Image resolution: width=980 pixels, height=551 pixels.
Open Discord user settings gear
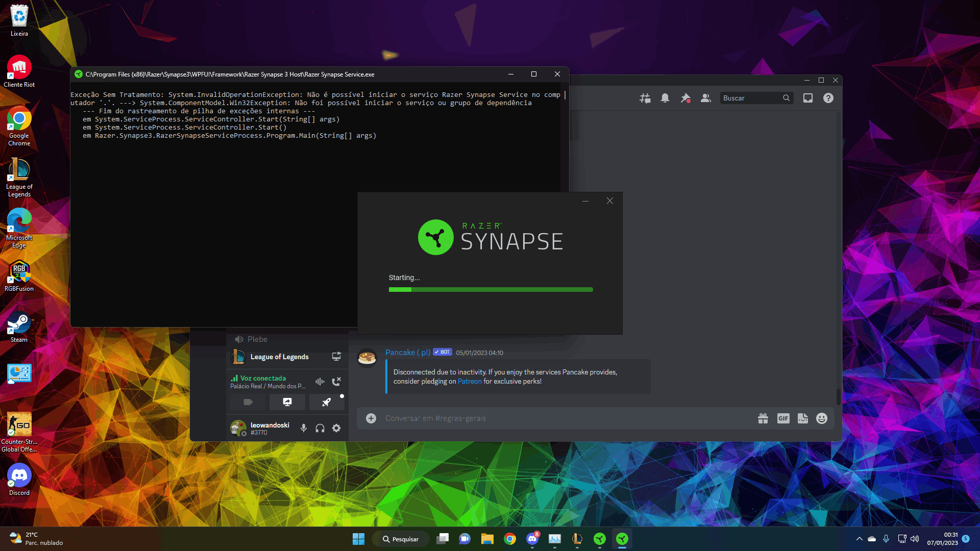(336, 428)
